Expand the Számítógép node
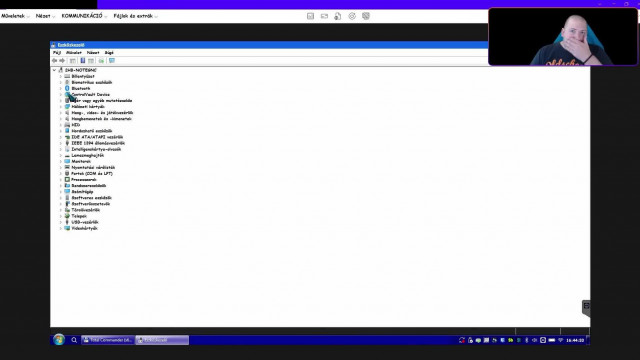The image size is (640, 360). [61, 191]
